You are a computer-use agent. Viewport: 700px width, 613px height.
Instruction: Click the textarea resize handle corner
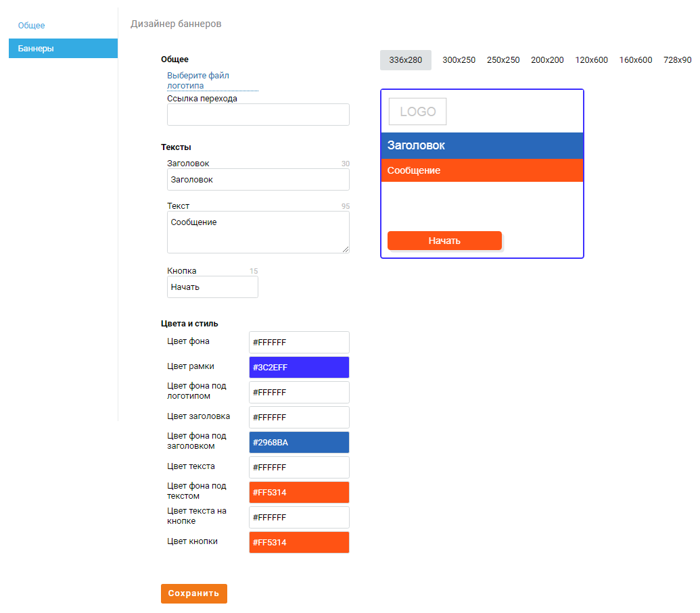pyautogui.click(x=346, y=249)
